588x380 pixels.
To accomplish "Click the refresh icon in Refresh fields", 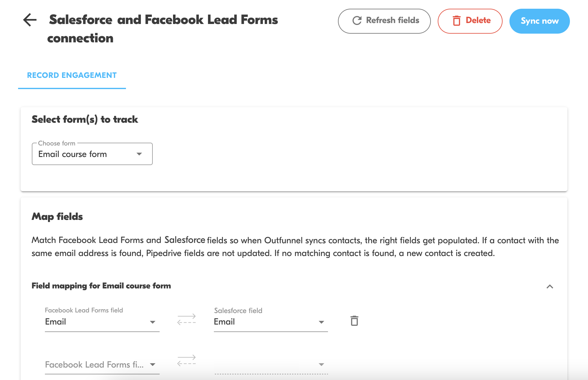I will (357, 21).
